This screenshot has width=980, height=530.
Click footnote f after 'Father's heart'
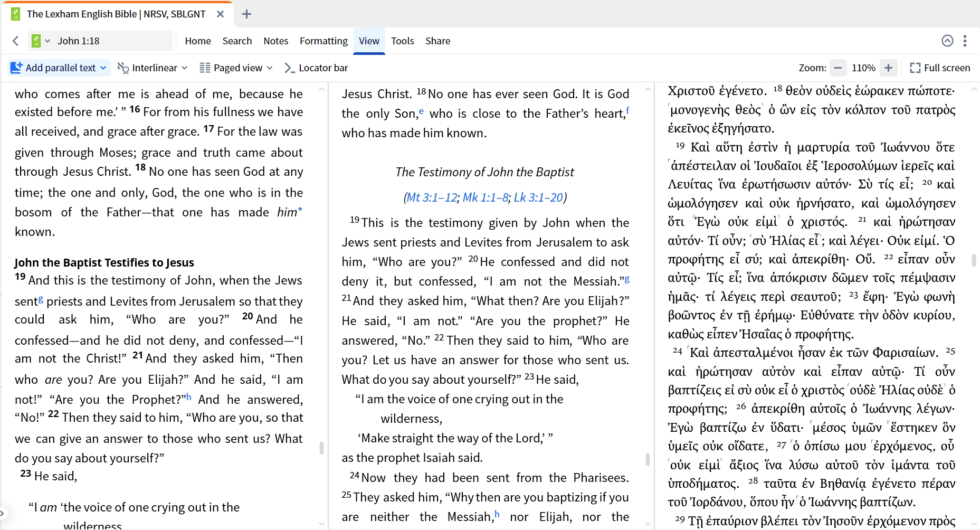(x=627, y=110)
